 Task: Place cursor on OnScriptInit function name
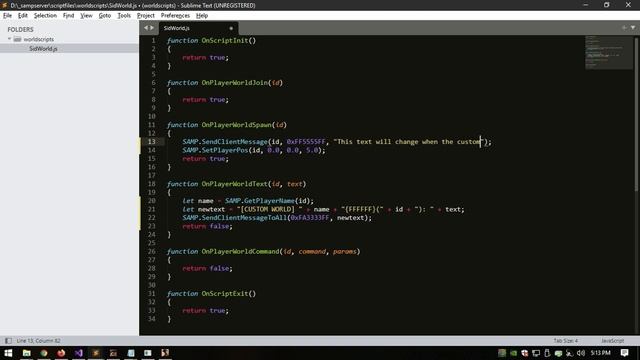pos(224,40)
